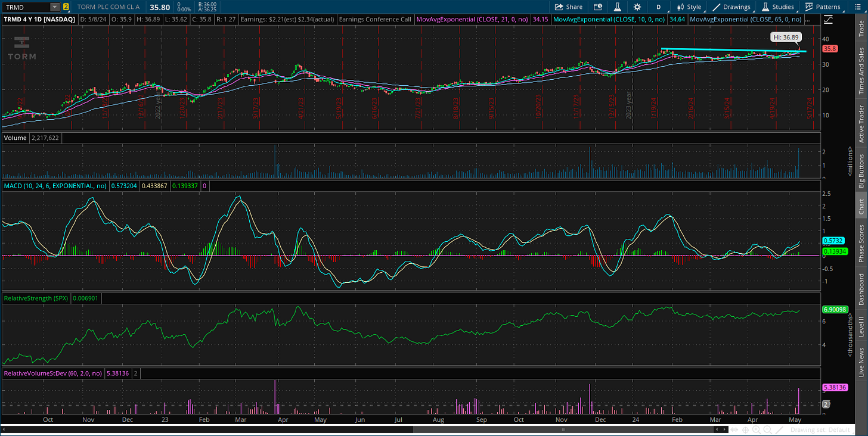Click the Earnings $2.21(est) $2.34(actual) label
Viewport: 868px width, 436px height.
tap(287, 19)
